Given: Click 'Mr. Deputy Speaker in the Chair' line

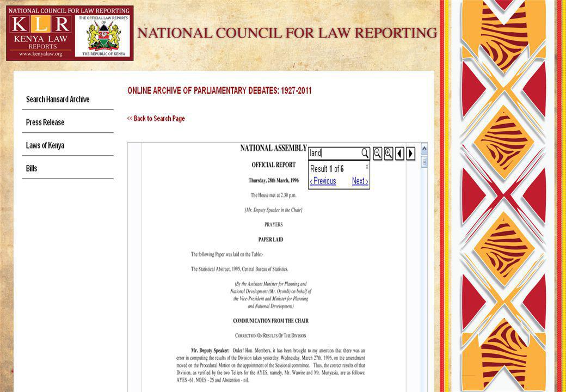Looking at the screenshot, I should (x=274, y=210).
